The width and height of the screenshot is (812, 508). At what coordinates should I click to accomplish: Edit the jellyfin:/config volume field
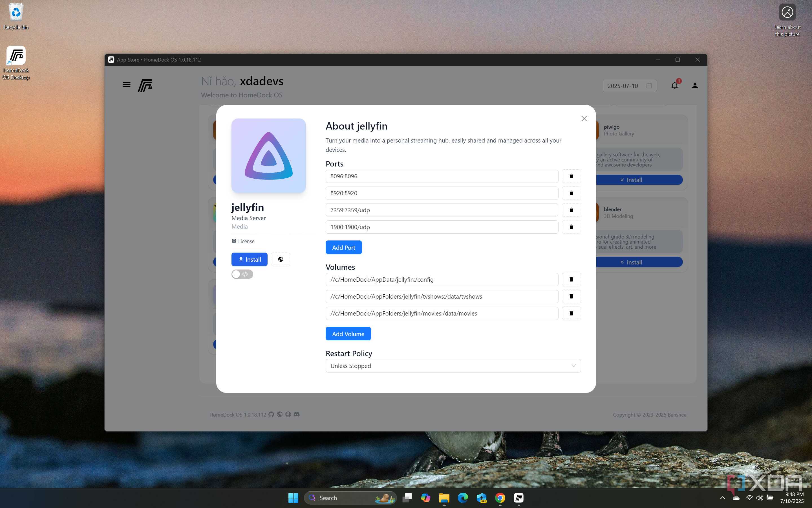coord(442,279)
